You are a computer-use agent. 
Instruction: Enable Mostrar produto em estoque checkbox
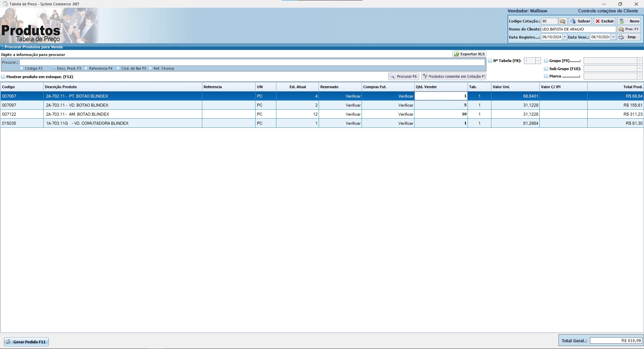(3, 77)
